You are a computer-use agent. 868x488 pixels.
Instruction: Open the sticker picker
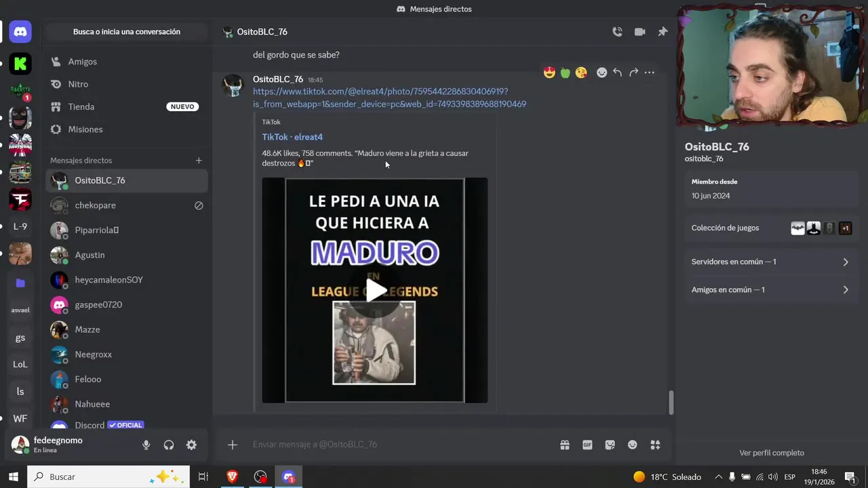click(610, 445)
